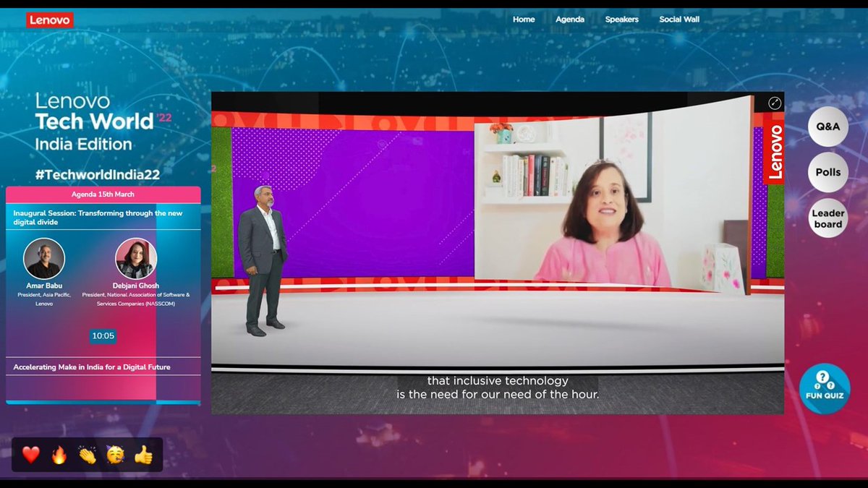Viewport: 868px width, 488px height.
Task: Send a clapping hands reaction
Action: [x=87, y=455]
